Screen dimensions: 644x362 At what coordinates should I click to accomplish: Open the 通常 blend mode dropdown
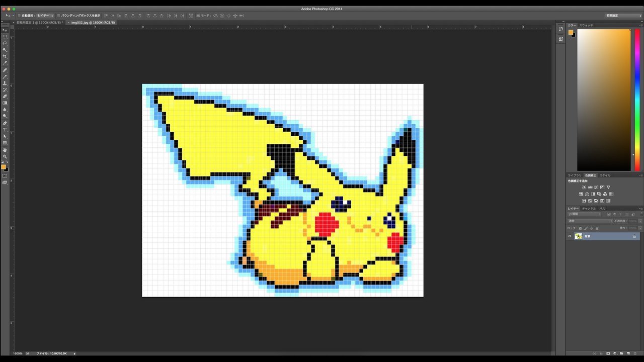[590, 221]
